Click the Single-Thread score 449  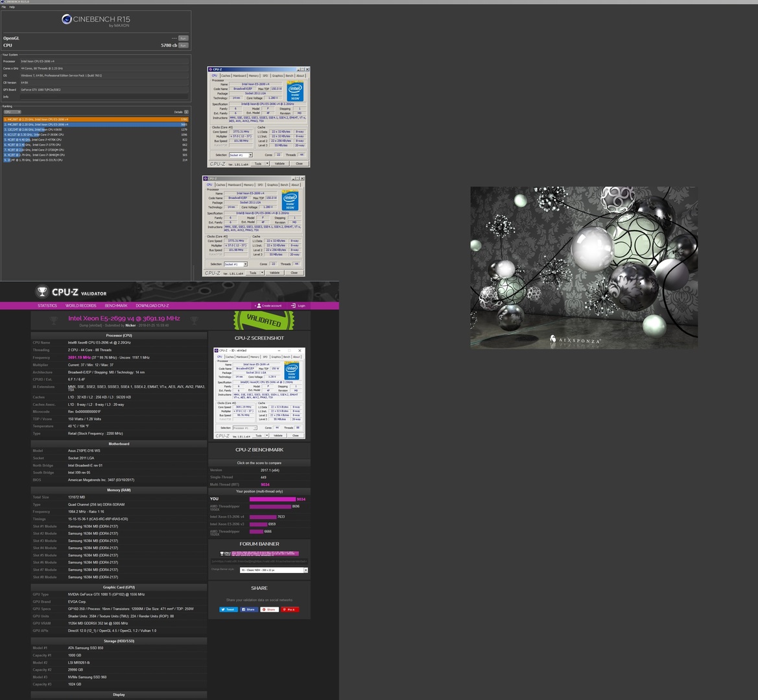[x=263, y=477]
